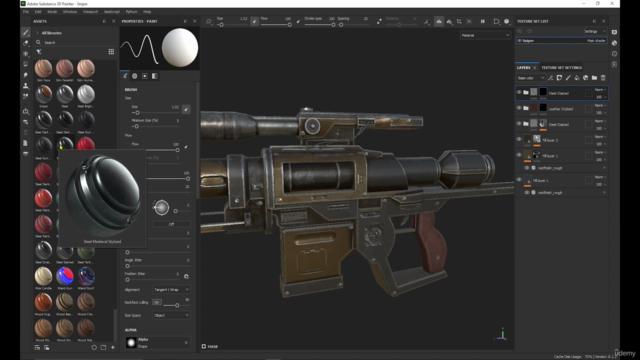
Task: Toggle pen pressure for Flow in toolbar
Action: (298, 21)
